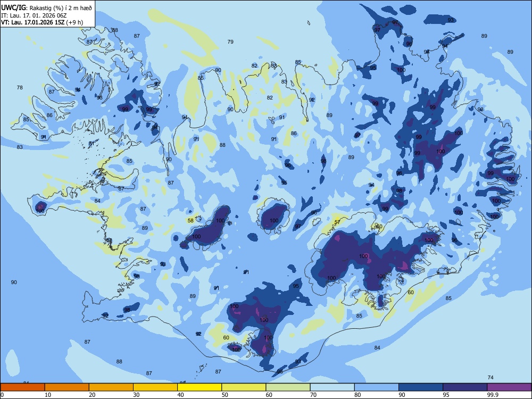Click the humidity value '81' in Breiðafjörður
Image resolution: width=532 pixels, height=399 pixels.
click(x=92, y=144)
